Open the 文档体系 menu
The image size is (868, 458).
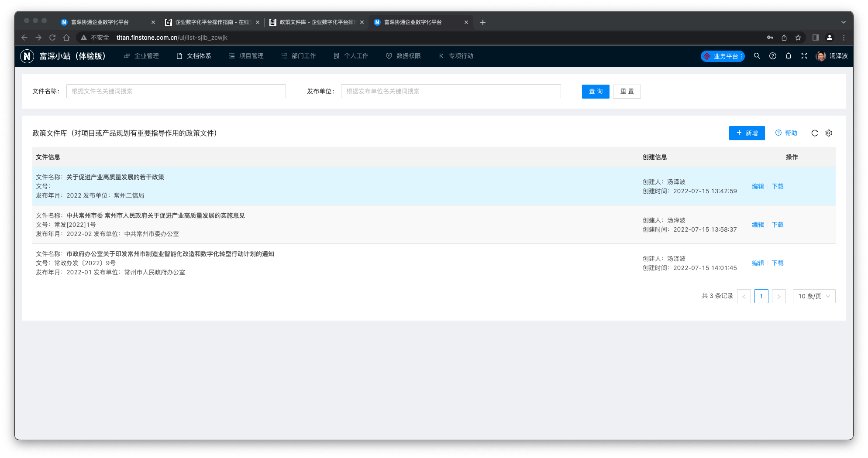[x=194, y=56]
